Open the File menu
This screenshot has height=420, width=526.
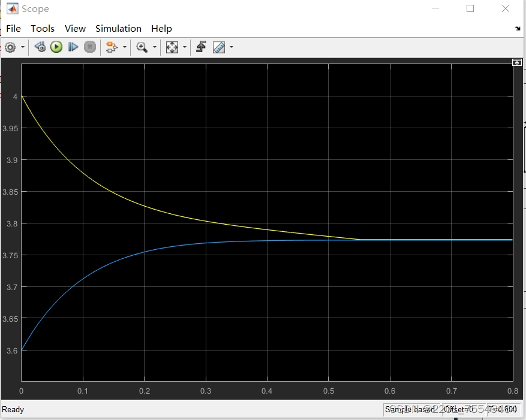pyautogui.click(x=13, y=29)
